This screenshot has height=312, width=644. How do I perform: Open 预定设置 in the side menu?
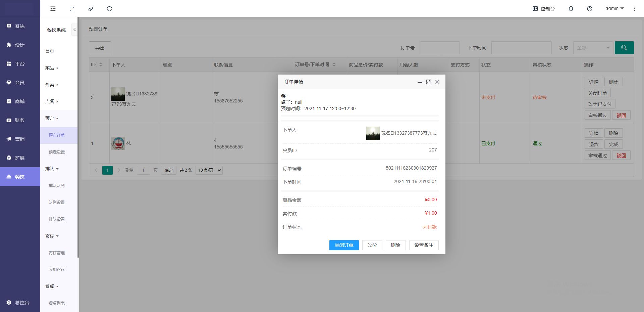click(x=57, y=152)
